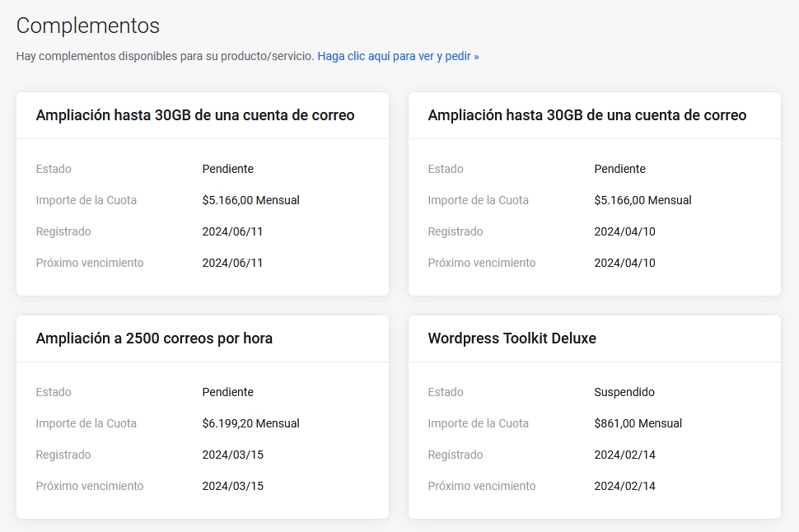Click Pendiente status in card registered 2024/06/11
The width and height of the screenshot is (799, 532).
click(227, 170)
